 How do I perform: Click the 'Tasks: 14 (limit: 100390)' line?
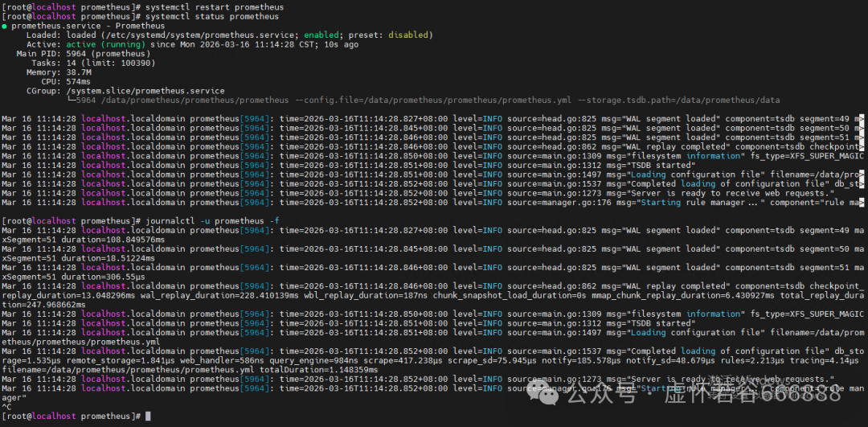pos(93,64)
